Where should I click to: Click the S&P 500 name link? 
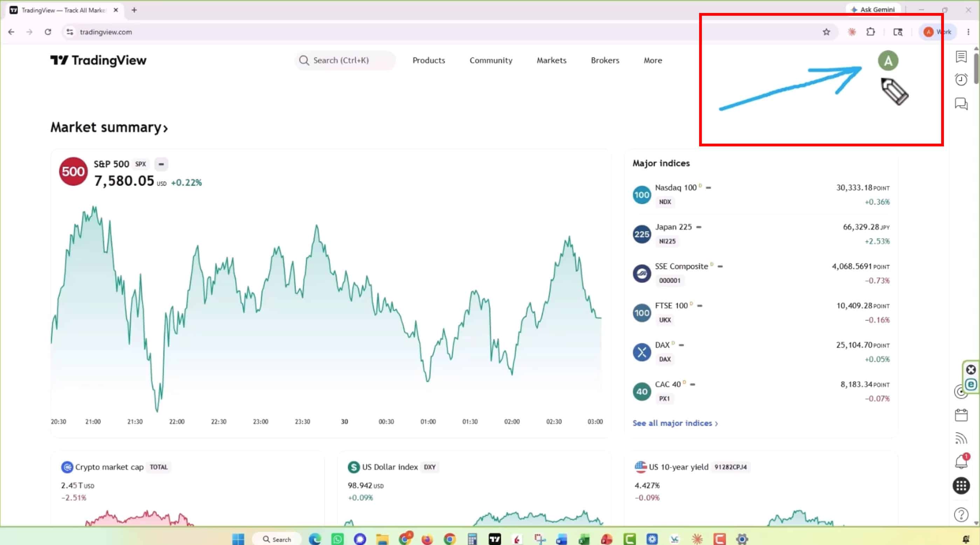point(111,164)
